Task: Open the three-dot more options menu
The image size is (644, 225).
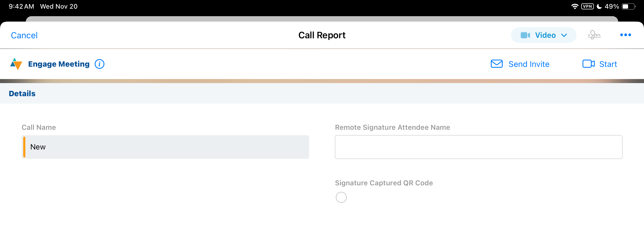Action: (625, 35)
